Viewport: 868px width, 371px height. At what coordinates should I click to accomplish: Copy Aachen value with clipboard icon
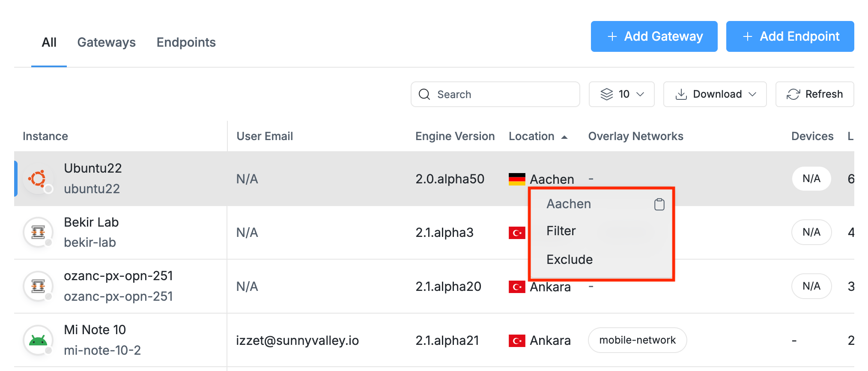[x=659, y=204]
